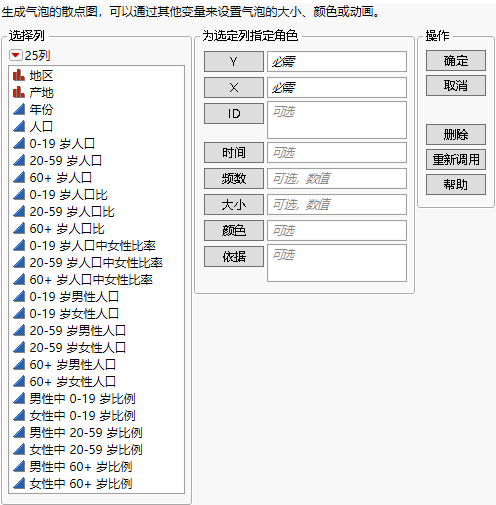Screen dimensions: 496x505
Task: Confirm with the 确定 button
Action: pyautogui.click(x=456, y=61)
